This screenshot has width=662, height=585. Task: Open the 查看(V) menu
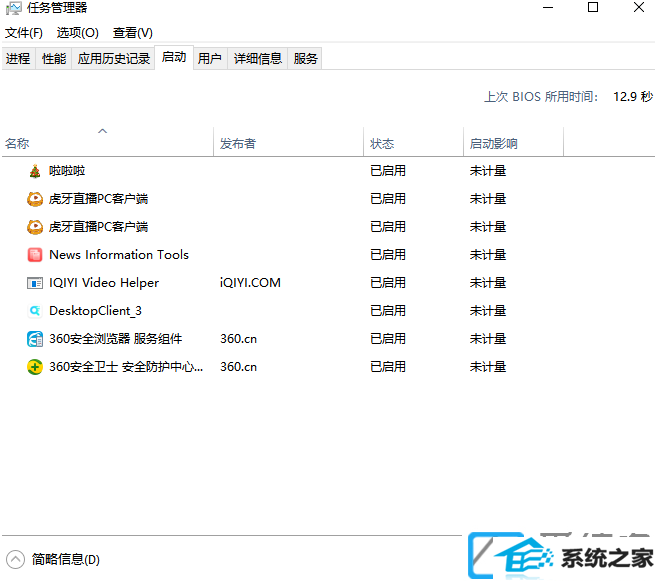(x=133, y=32)
